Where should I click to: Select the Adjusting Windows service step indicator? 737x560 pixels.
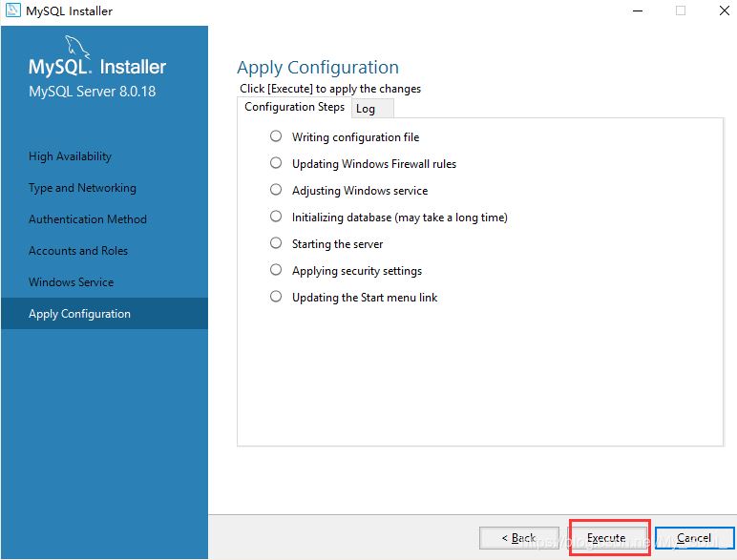(x=276, y=190)
